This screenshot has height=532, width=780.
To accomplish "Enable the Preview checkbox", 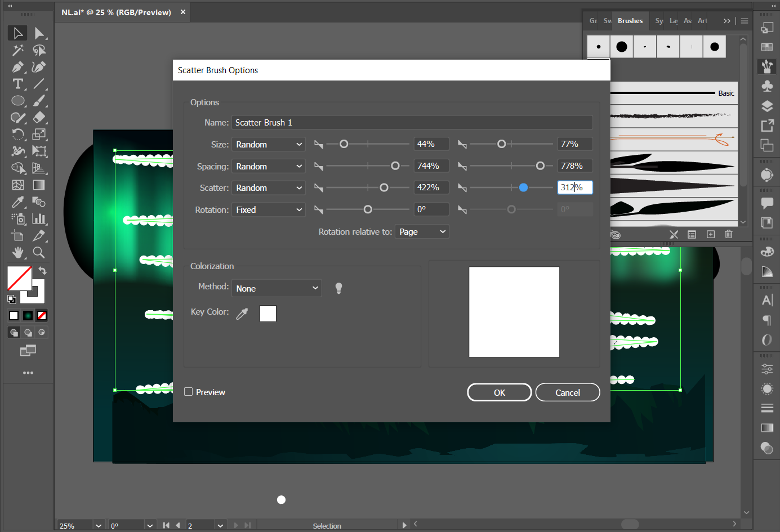I will (189, 392).
